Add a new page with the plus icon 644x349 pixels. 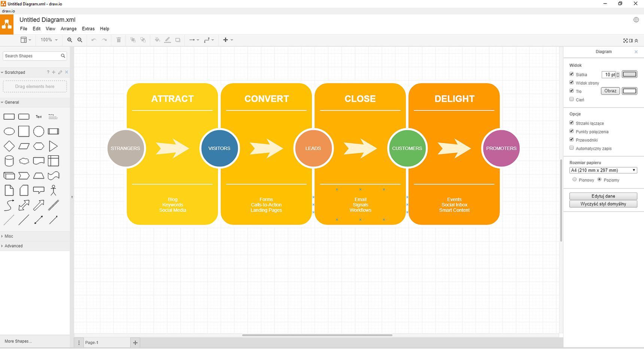(135, 343)
